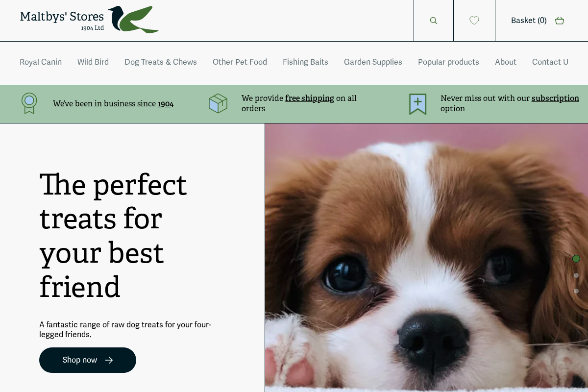Click the shipping box icon

pyautogui.click(x=218, y=103)
